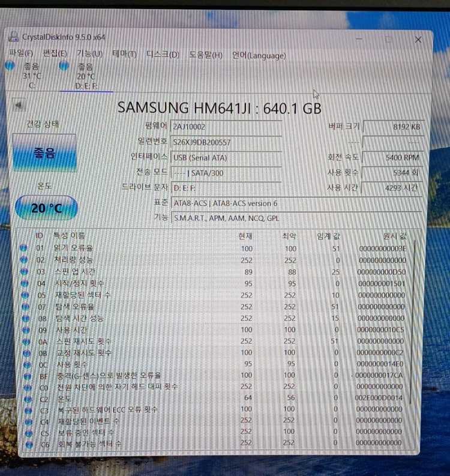450x476 pixels.
Task: Click the 20 °C temperature button
Action: click(46, 208)
